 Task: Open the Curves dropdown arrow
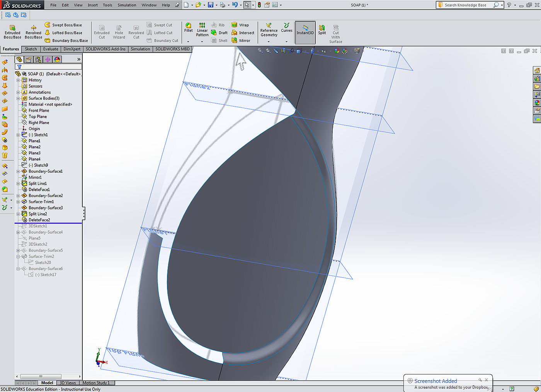coord(286,41)
